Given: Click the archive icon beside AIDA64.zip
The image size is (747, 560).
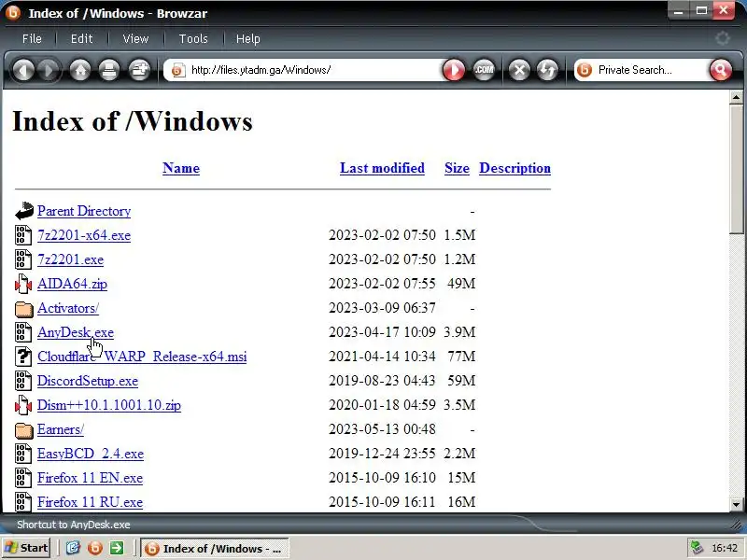Looking at the screenshot, I should point(22,284).
